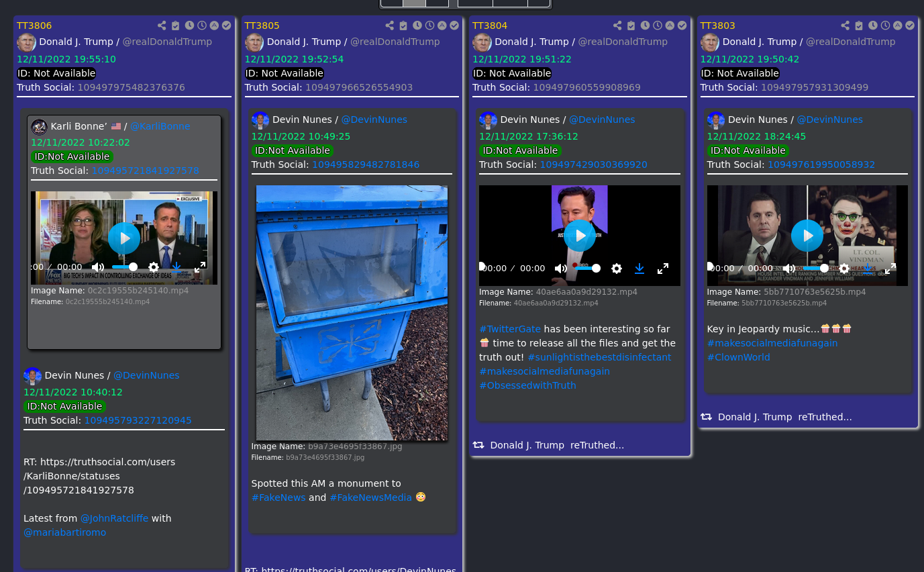Screen dimensions: 924x572
Task: Click the check-circle icon on TT3804
Action: pyautogui.click(x=682, y=26)
